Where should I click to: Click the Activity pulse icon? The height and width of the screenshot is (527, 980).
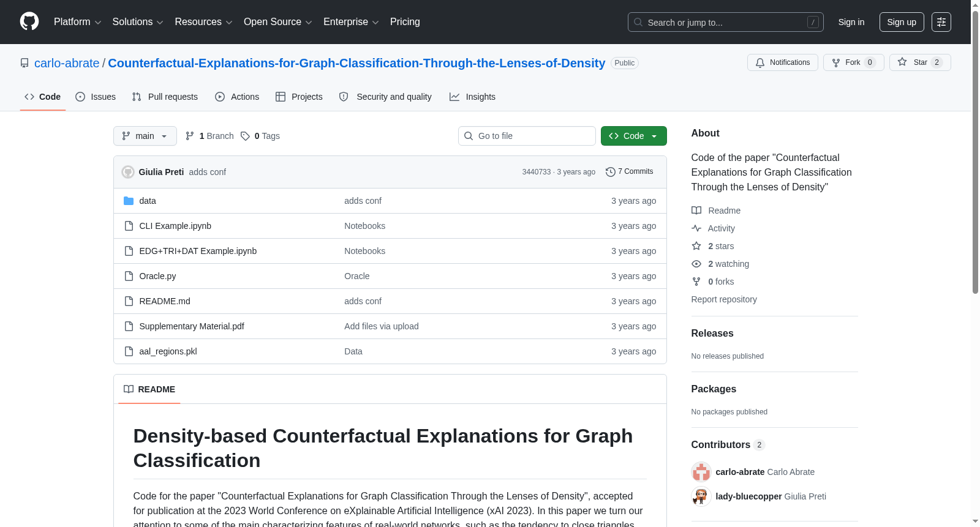[x=696, y=228]
